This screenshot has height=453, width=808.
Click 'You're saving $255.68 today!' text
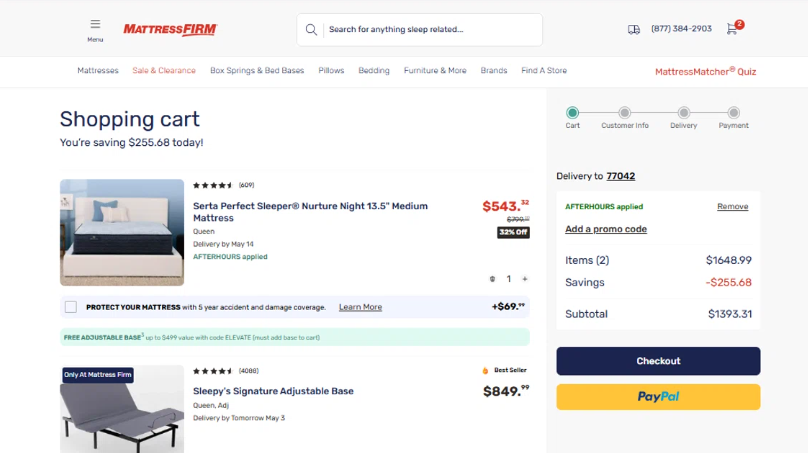[x=131, y=143]
